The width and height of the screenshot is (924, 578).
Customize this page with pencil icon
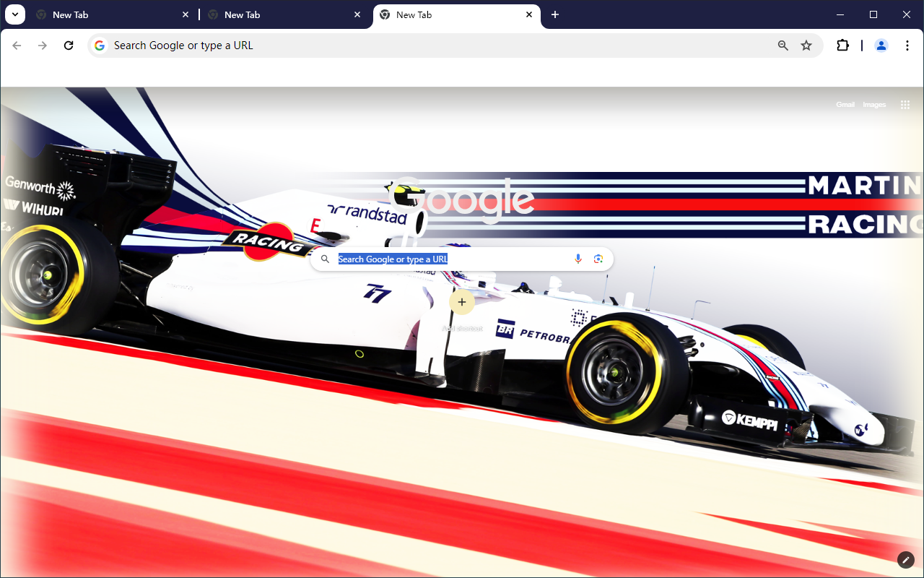pyautogui.click(x=906, y=560)
